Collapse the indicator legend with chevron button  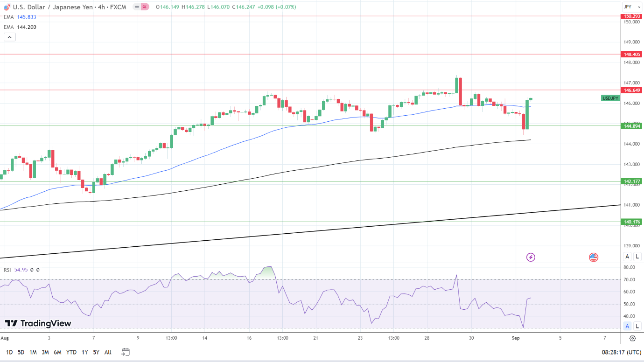[10, 37]
